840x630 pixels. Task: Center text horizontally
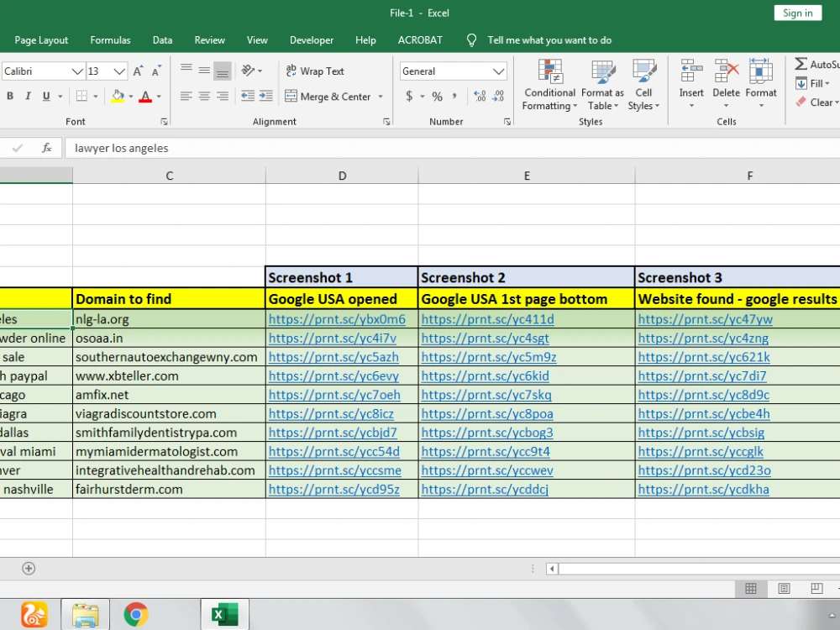pyautogui.click(x=204, y=97)
